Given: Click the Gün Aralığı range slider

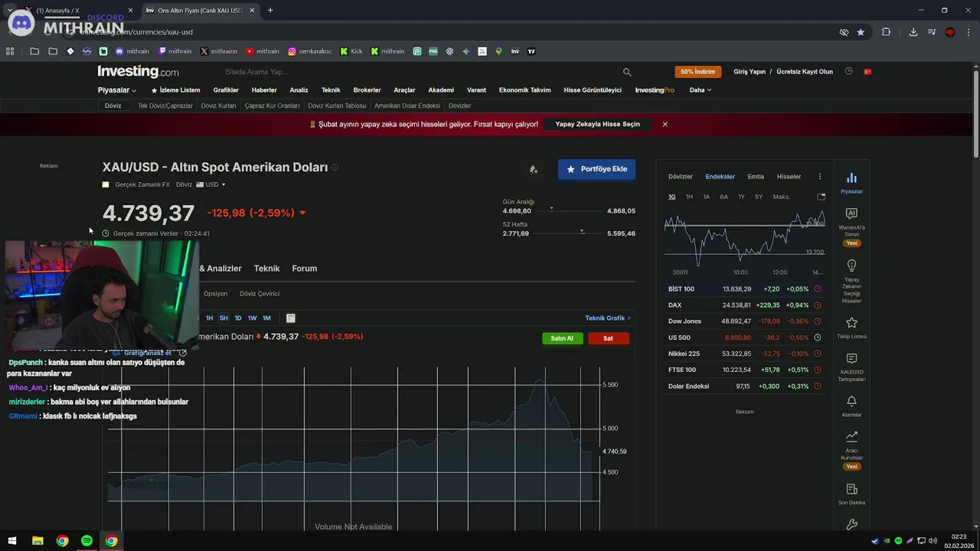Looking at the screenshot, I should coord(569,210).
